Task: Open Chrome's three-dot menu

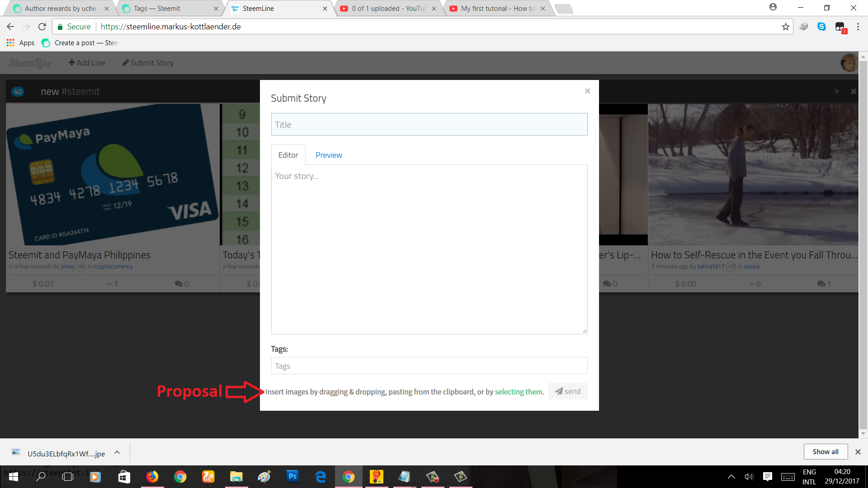Action: (859, 27)
